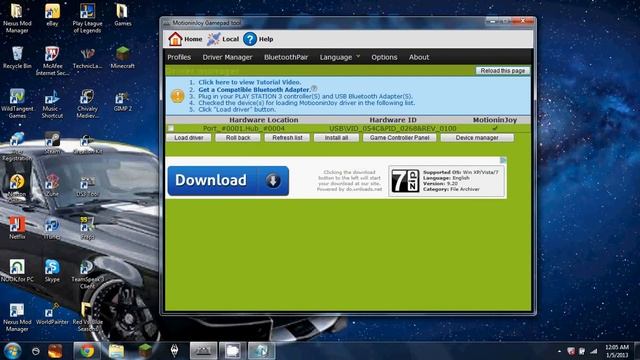Click the Reload this page button
Viewport: 640px width, 360px height.
pos(502,71)
